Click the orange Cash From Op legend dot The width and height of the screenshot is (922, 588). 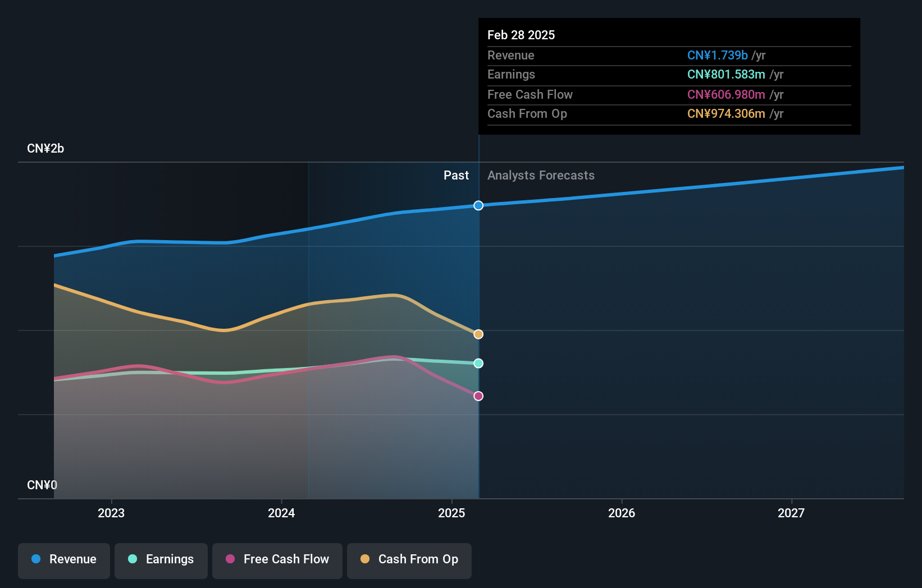click(365, 559)
